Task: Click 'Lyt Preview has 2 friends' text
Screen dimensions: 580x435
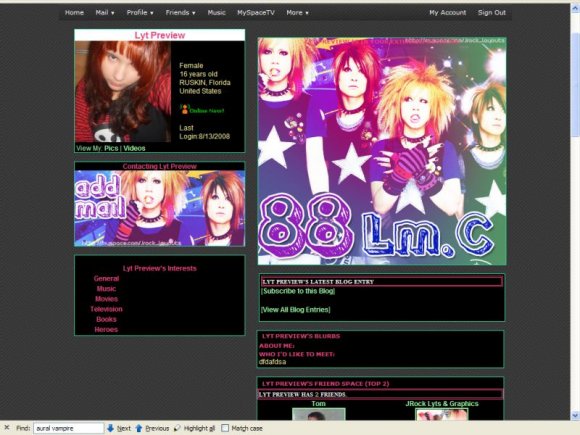Action: tap(302, 394)
